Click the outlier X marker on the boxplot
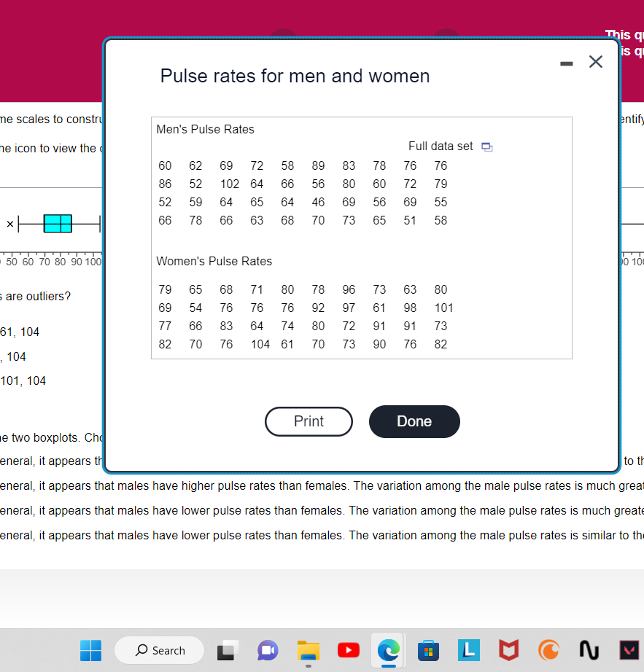Screen dimensions: 644x672 point(10,224)
